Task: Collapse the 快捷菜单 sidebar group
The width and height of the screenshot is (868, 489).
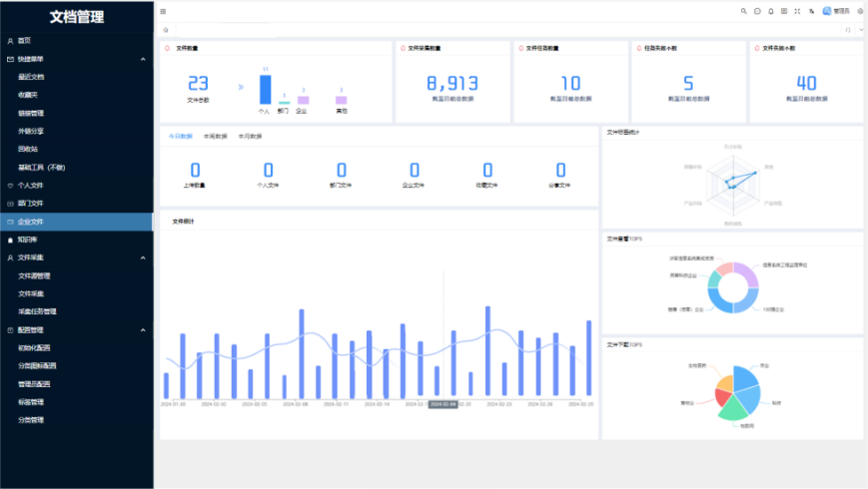Action: [x=143, y=59]
